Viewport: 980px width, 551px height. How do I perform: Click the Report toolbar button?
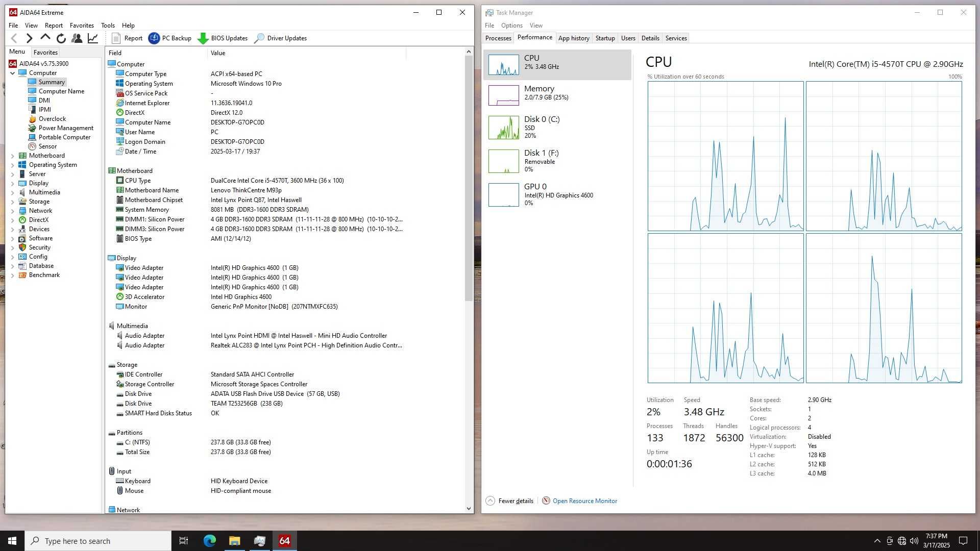pyautogui.click(x=127, y=38)
